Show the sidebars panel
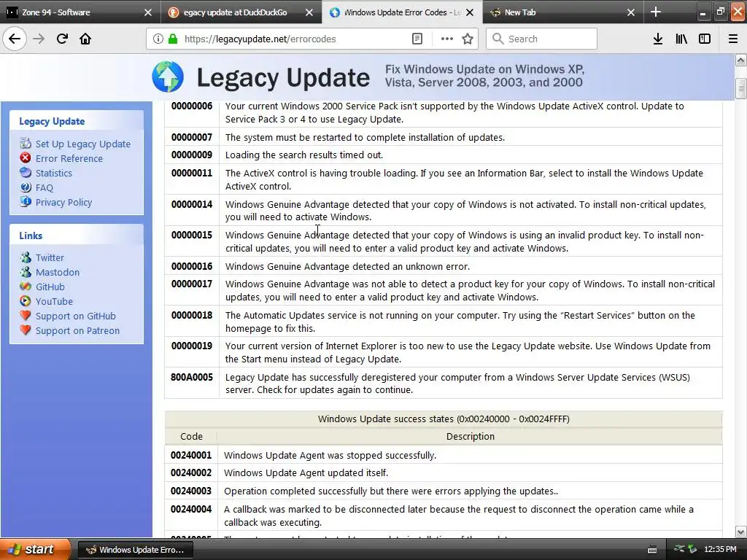 pyautogui.click(x=705, y=39)
